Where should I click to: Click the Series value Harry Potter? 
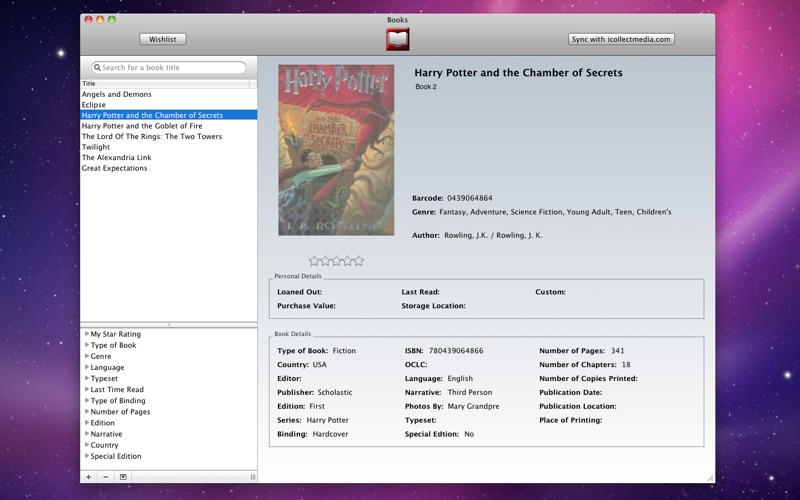[x=328, y=420]
